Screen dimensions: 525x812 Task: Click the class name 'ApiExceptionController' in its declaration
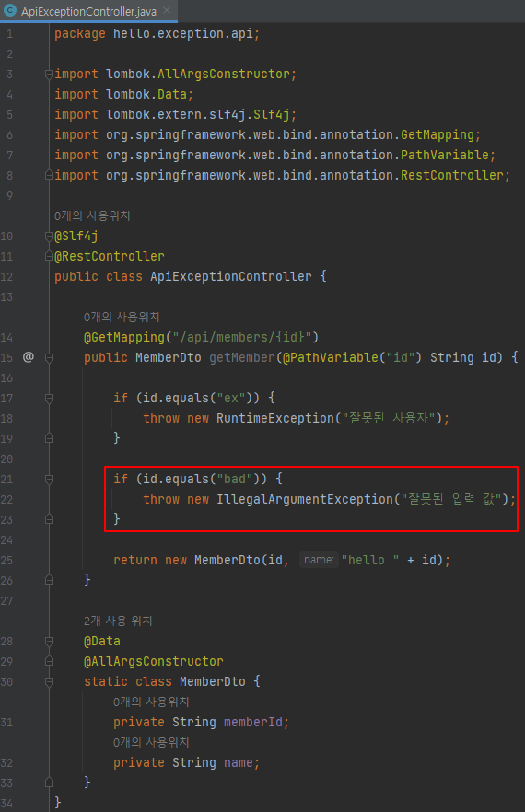(x=231, y=276)
